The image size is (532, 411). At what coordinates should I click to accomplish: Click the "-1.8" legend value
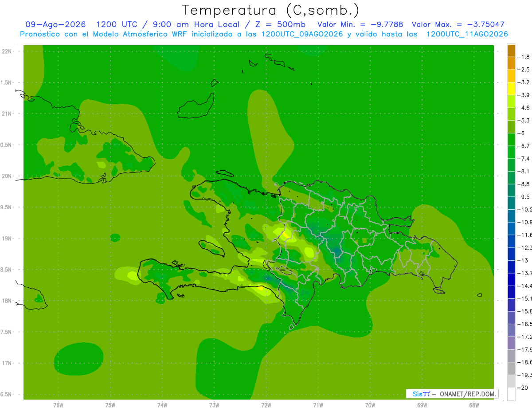524,57
